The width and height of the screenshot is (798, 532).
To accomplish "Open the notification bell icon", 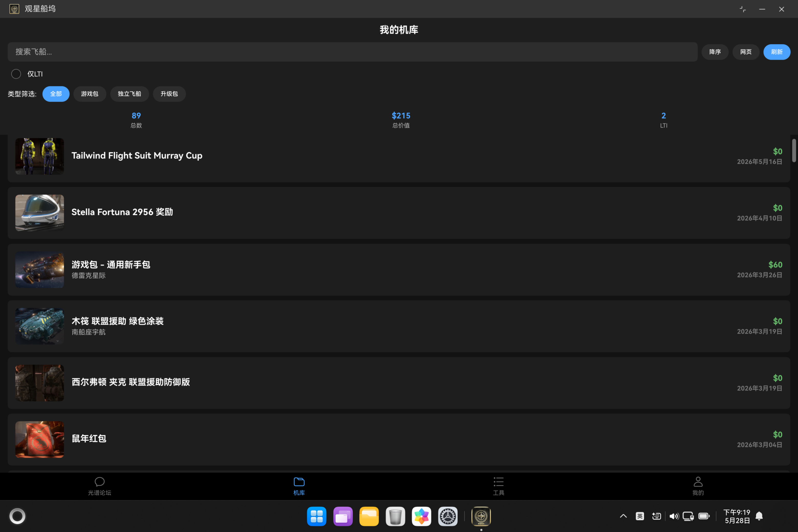I will click(x=759, y=516).
